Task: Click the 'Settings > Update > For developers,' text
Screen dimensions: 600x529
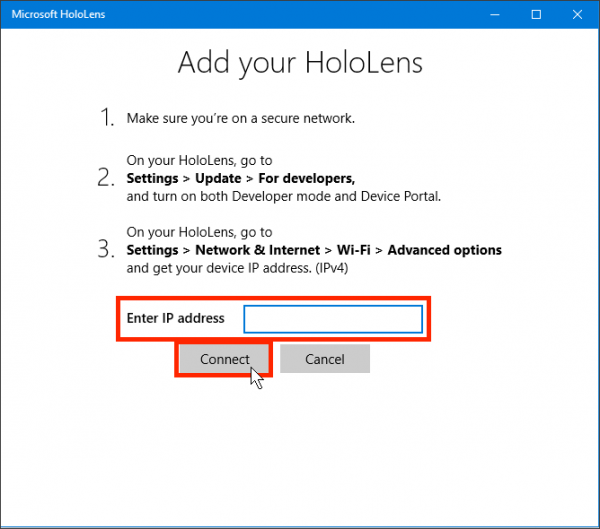Action: (241, 178)
